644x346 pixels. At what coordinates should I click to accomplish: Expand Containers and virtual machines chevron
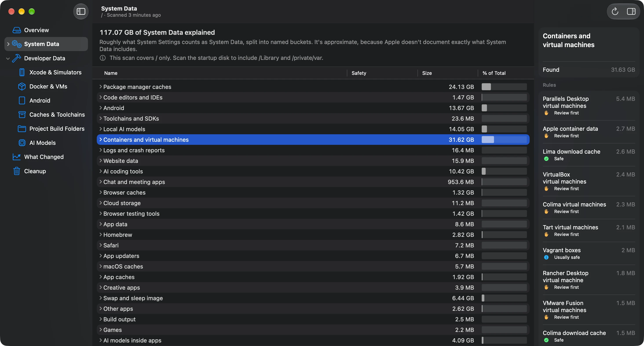point(101,139)
